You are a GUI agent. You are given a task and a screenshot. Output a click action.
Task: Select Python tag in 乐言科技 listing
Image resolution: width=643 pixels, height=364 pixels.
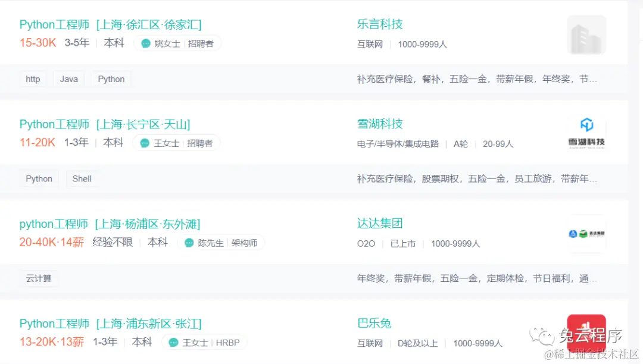click(111, 79)
